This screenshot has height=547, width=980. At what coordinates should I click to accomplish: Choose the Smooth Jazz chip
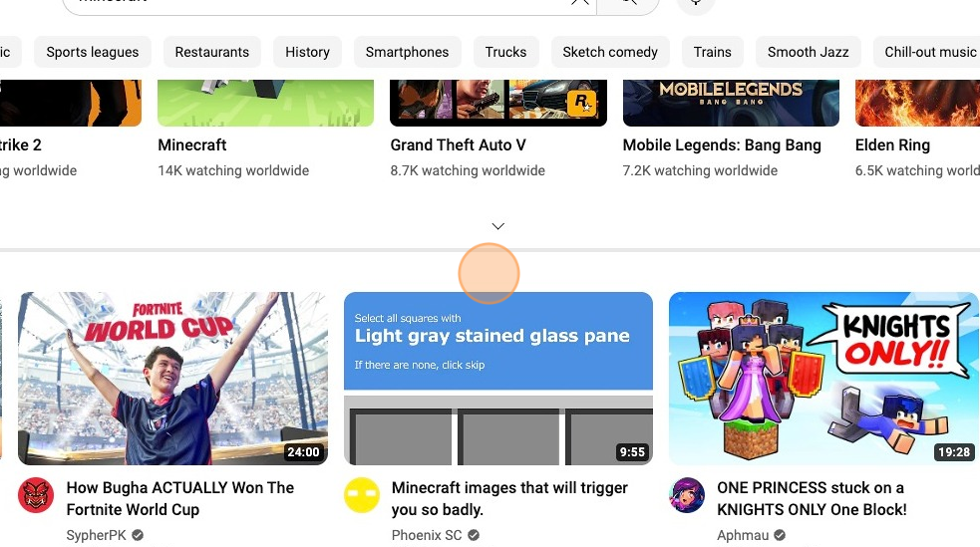coord(809,52)
